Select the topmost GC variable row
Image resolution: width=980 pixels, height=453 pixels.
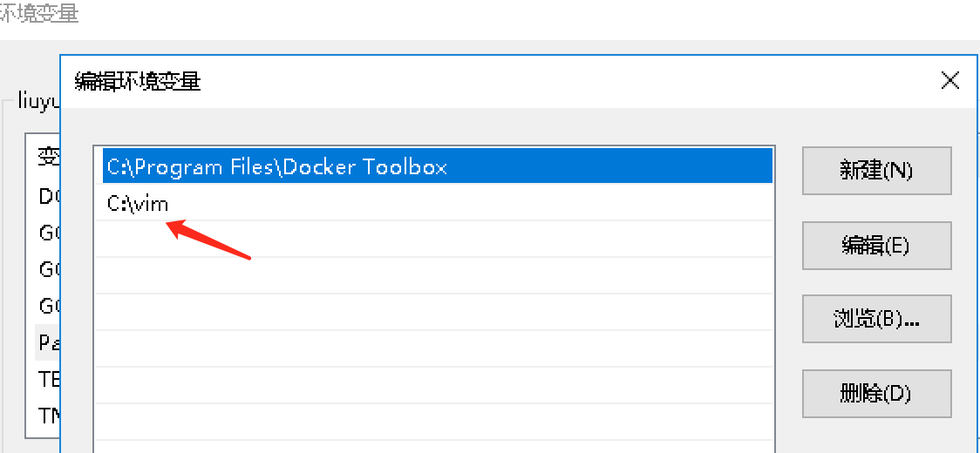click(x=49, y=233)
